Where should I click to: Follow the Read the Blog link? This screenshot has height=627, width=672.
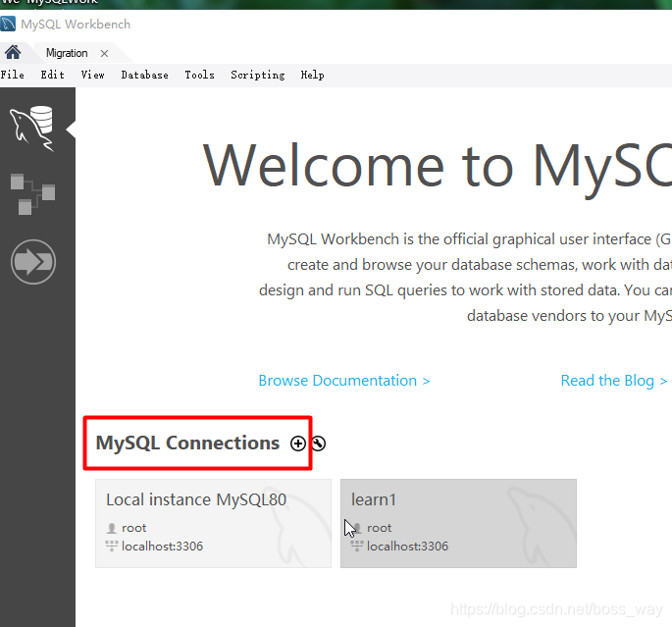614,381
